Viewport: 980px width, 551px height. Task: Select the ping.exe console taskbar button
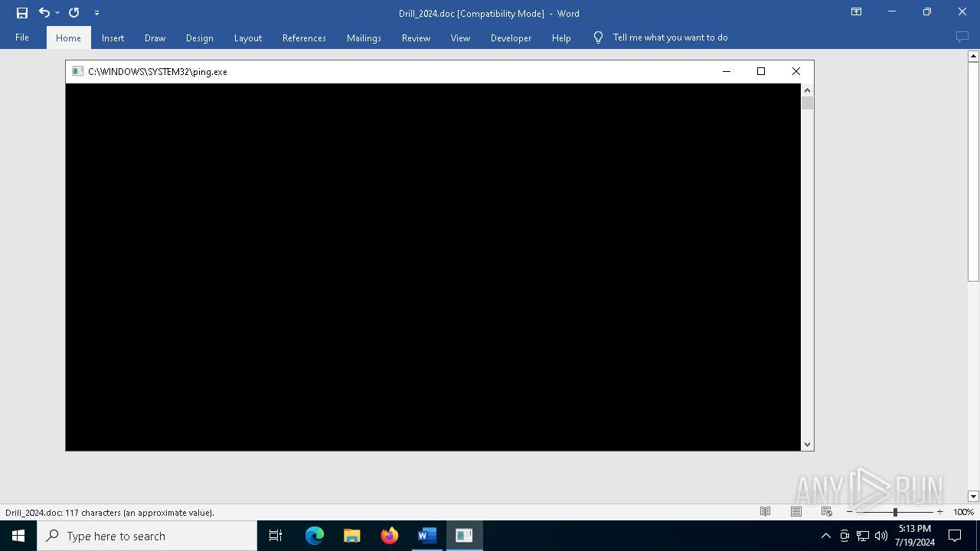point(464,536)
